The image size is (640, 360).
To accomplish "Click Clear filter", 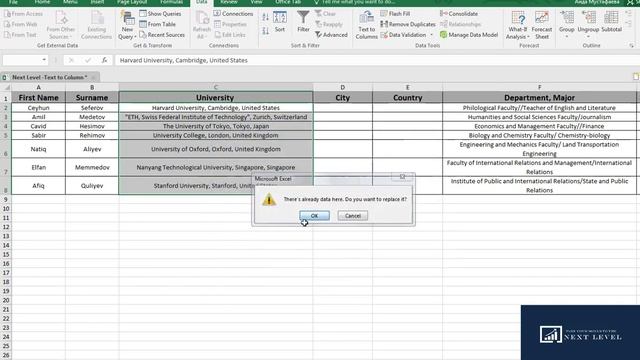I will pos(325,13).
